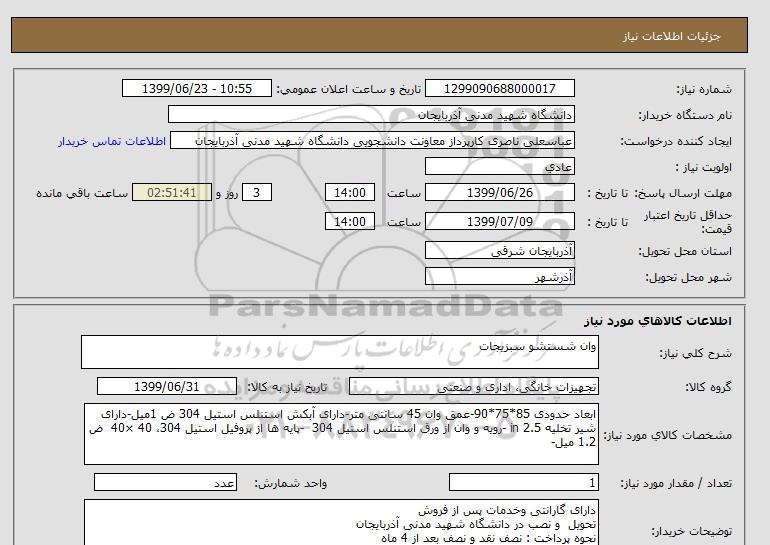Screen dimensions: 770x545
Task: Click the استان محل تحویل label
Action: click(685, 251)
